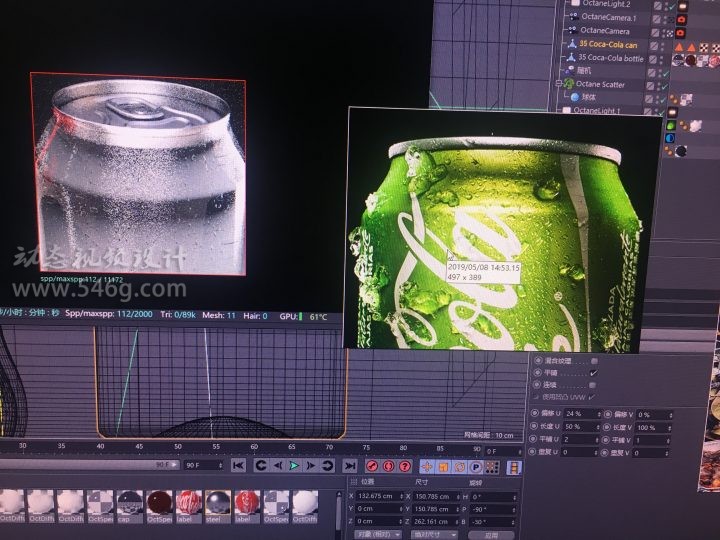Click the 平铺 U stepper arrows
720x540 pixels.
[598, 439]
